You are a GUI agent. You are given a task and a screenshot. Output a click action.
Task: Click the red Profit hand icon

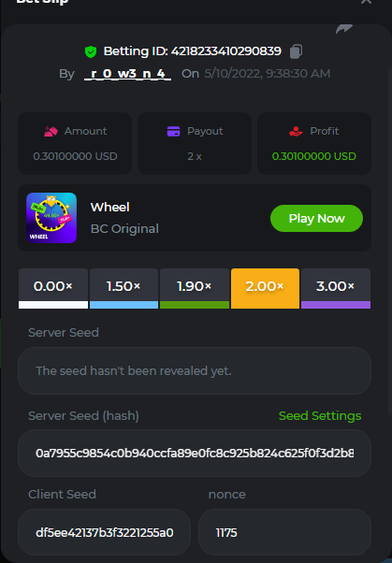[x=296, y=132]
